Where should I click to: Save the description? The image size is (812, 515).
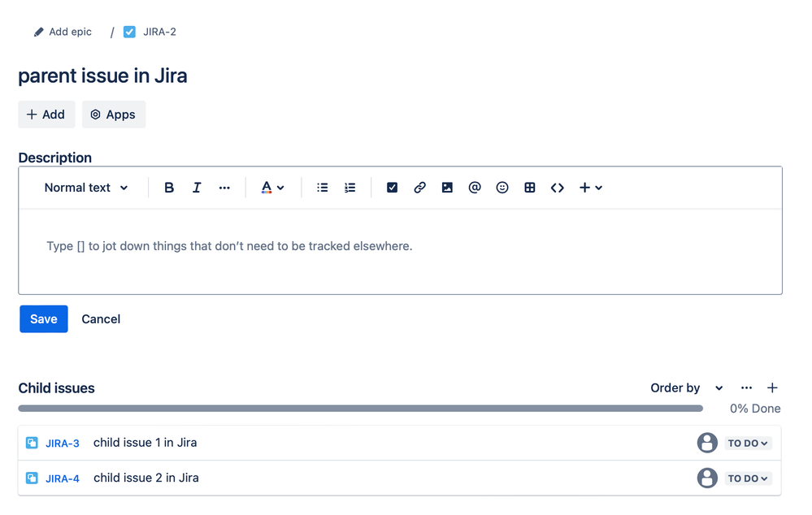coord(44,319)
